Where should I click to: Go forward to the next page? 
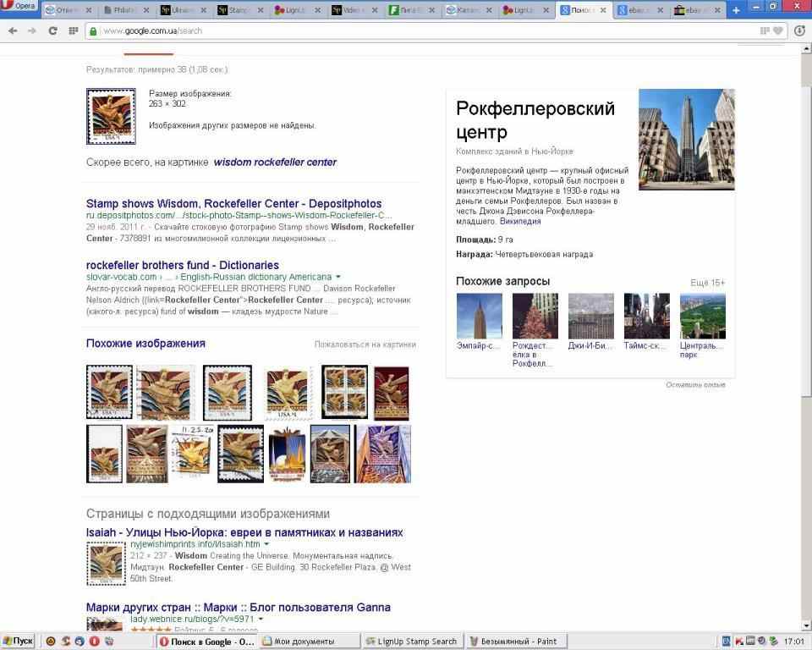point(32,31)
